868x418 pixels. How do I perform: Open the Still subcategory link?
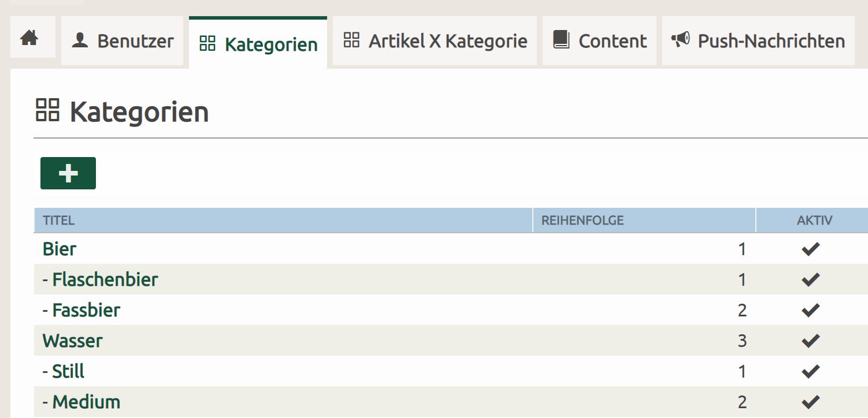click(x=68, y=371)
